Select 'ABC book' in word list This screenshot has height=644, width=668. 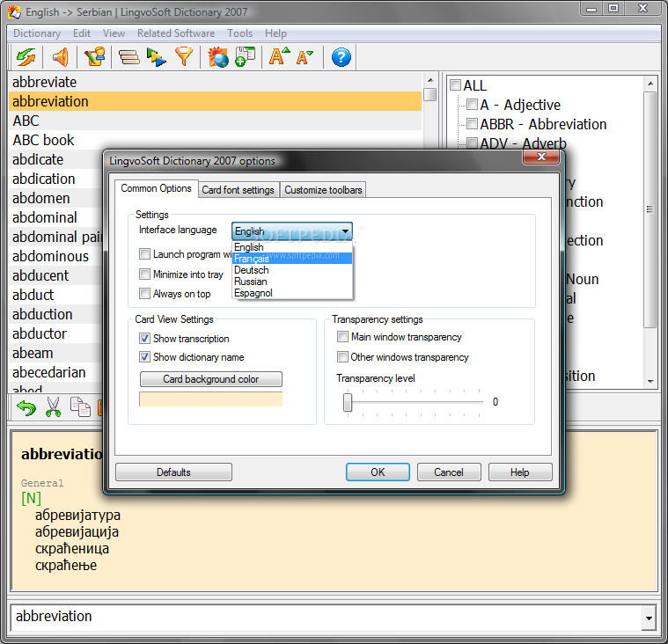(x=215, y=140)
